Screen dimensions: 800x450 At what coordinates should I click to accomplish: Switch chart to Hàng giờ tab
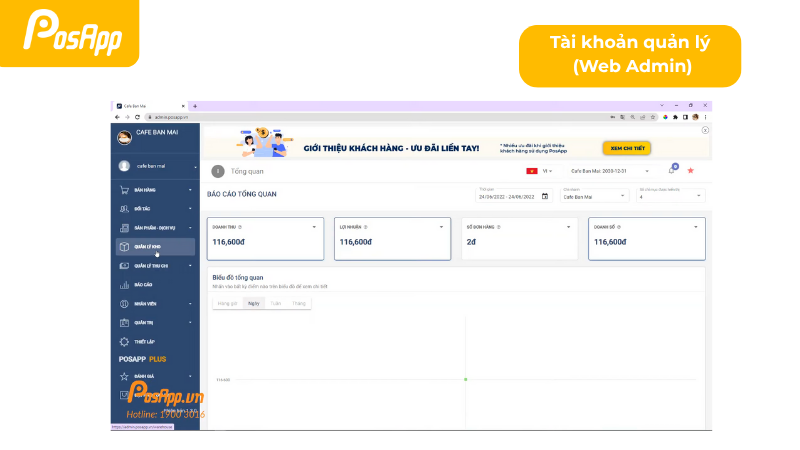click(x=228, y=304)
